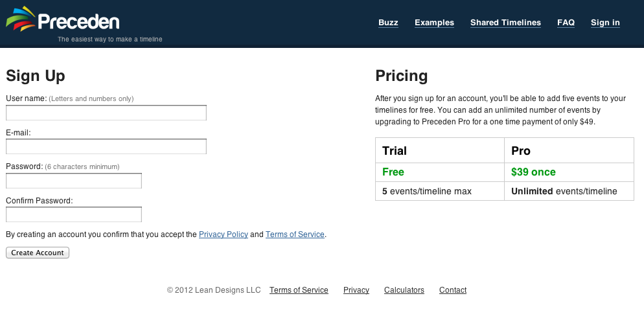Click the Preceden logo icon
This screenshot has width=644, height=318.
tap(21, 19)
